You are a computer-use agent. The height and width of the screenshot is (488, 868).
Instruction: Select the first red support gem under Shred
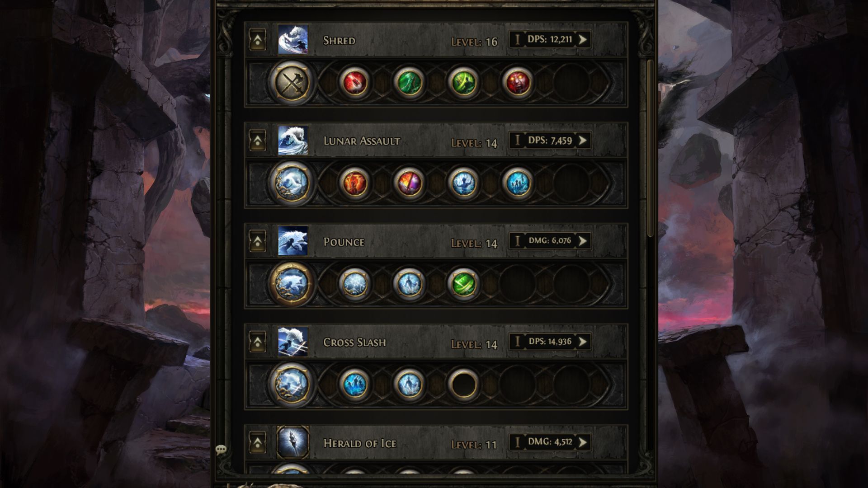coord(355,82)
